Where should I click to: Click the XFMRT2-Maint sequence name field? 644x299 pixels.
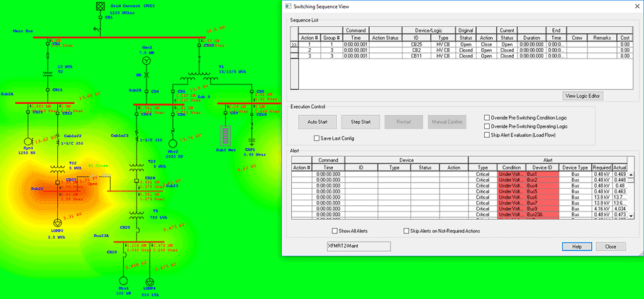pyautogui.click(x=358, y=246)
